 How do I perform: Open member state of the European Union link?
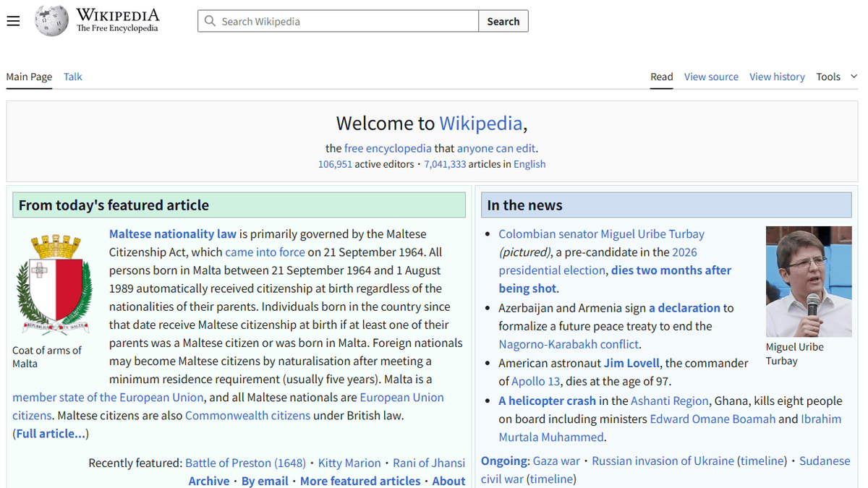click(x=108, y=397)
